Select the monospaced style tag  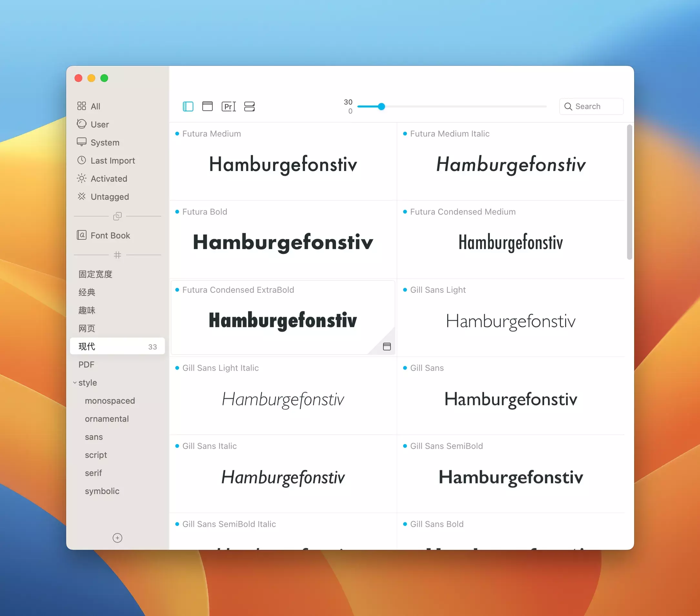pos(110,401)
